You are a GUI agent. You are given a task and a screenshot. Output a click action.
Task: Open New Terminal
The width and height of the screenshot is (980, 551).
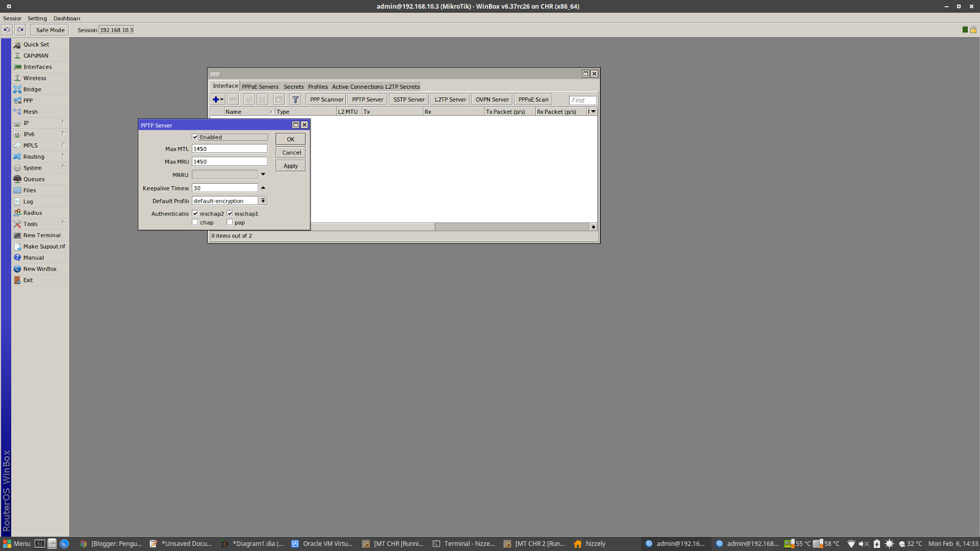[x=40, y=235]
